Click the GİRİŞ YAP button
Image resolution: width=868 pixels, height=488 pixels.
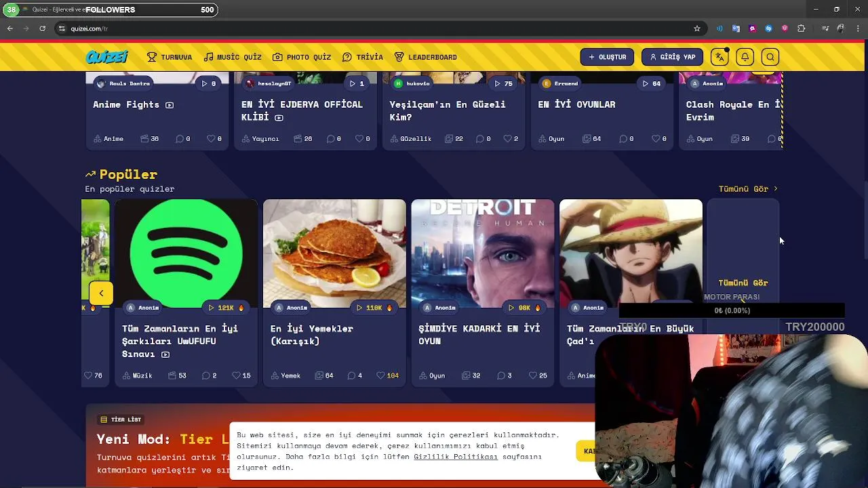point(672,57)
